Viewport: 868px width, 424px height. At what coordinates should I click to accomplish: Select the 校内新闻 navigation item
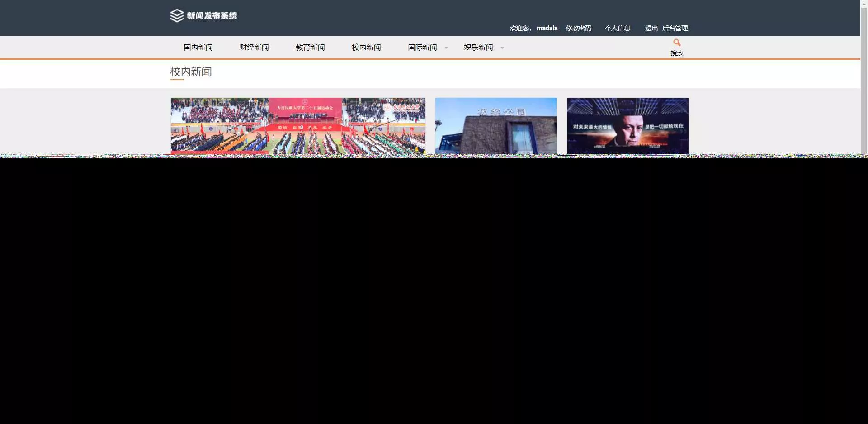366,48
